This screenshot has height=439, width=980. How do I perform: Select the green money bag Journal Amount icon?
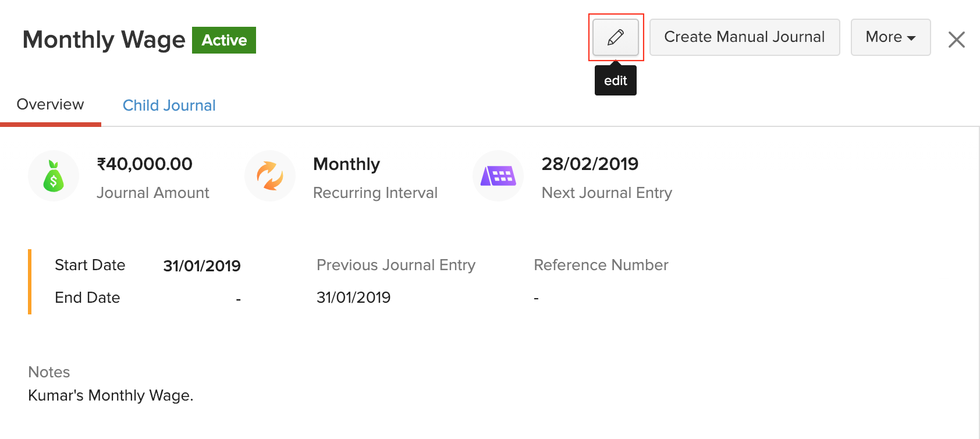tap(54, 176)
